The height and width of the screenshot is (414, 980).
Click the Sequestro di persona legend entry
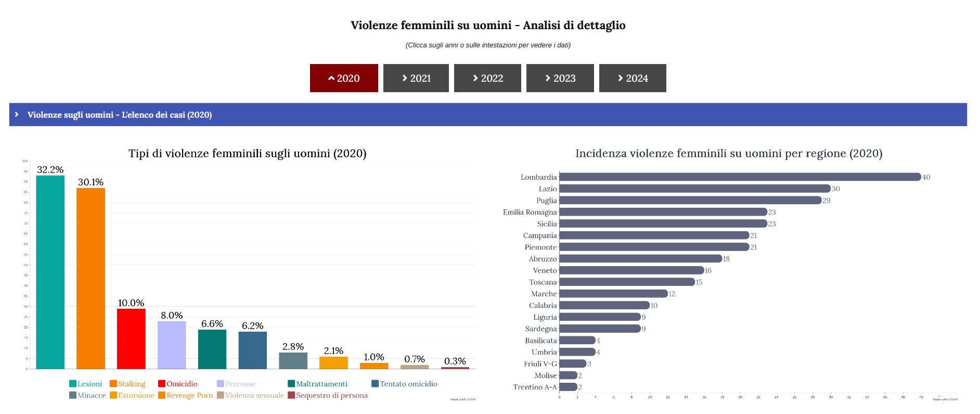[x=328, y=395]
